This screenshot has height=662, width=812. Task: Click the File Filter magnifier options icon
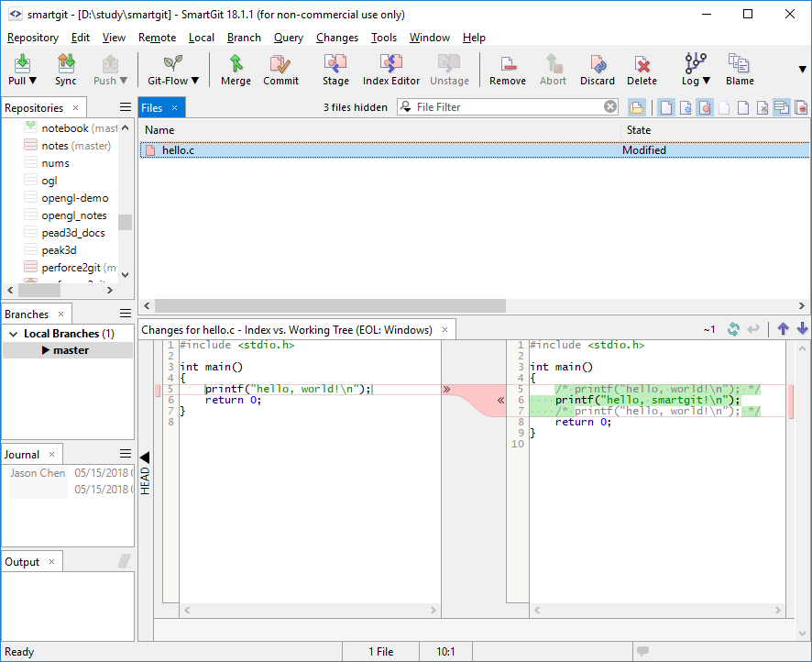click(406, 106)
